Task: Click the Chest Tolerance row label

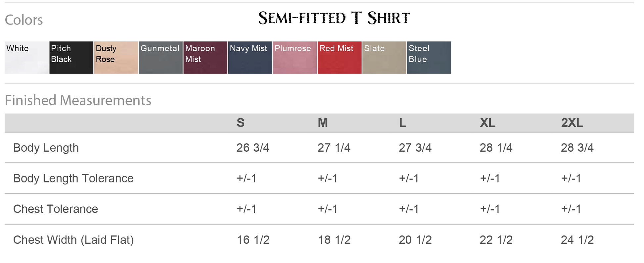Action: tap(56, 209)
